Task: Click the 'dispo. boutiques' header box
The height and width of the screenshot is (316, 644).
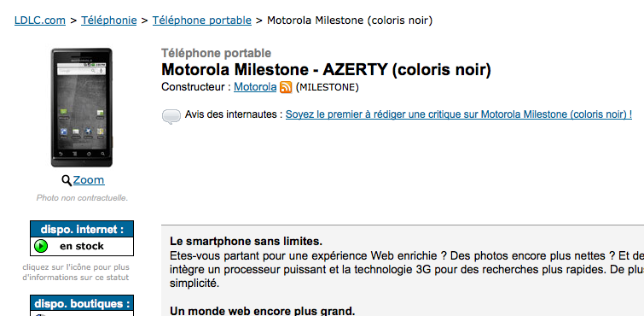Action: click(x=82, y=303)
